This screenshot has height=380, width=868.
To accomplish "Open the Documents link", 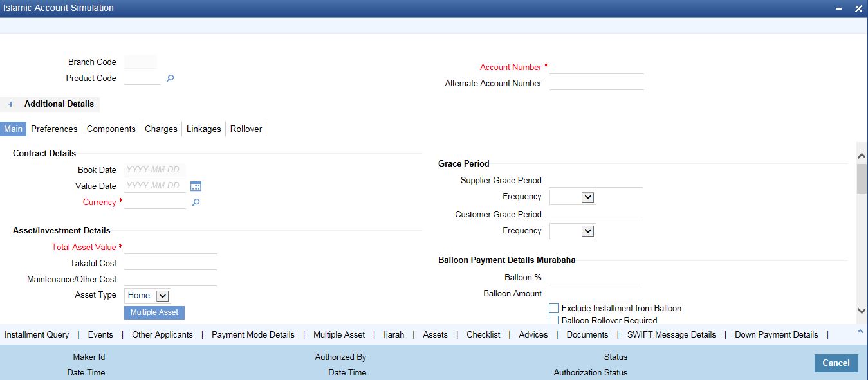I will tap(587, 335).
